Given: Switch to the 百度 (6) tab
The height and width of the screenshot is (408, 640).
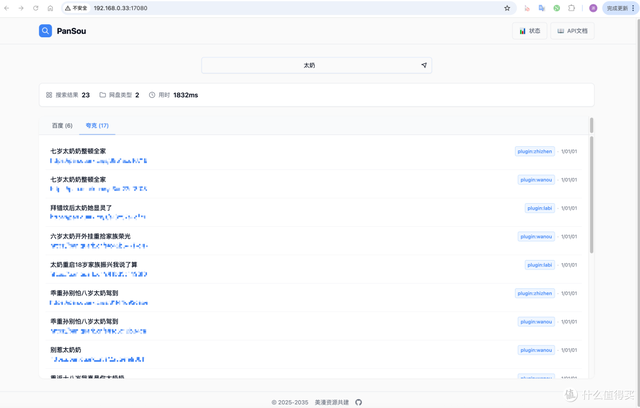Looking at the screenshot, I should coord(62,126).
